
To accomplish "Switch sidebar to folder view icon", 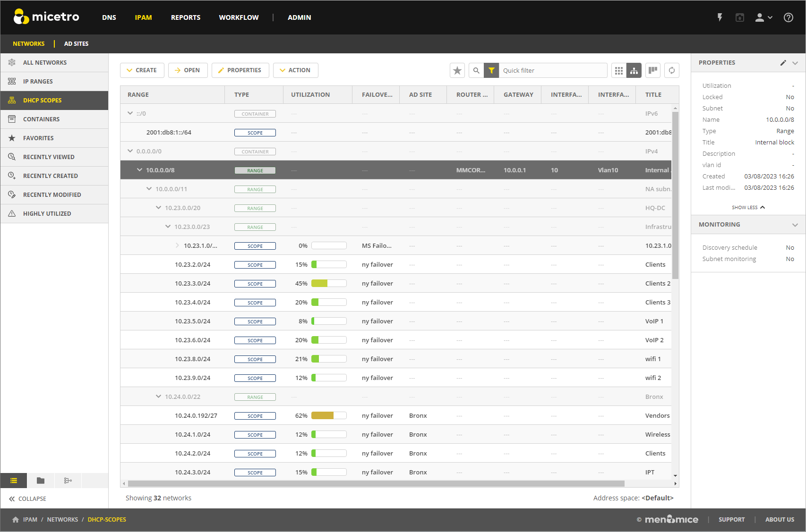I will point(41,481).
